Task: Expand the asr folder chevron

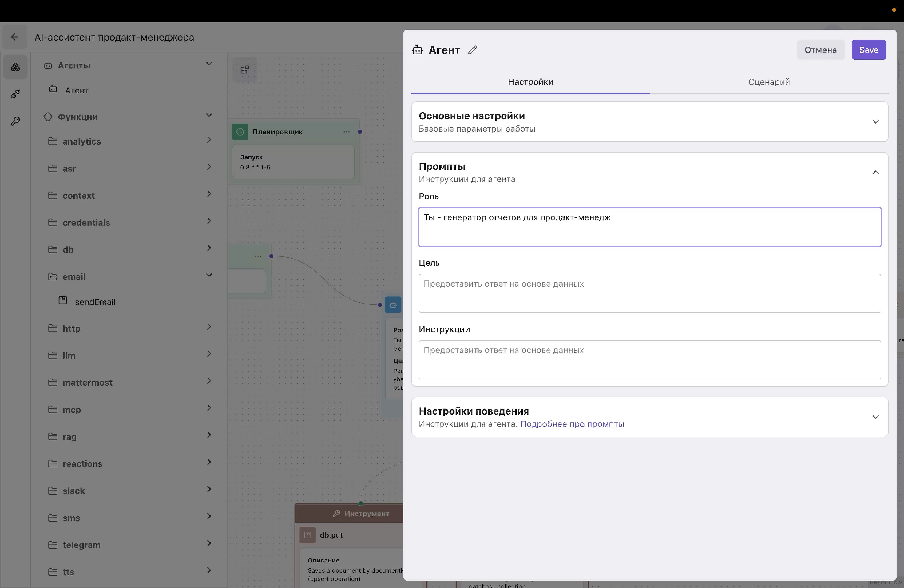Action: pos(209,167)
